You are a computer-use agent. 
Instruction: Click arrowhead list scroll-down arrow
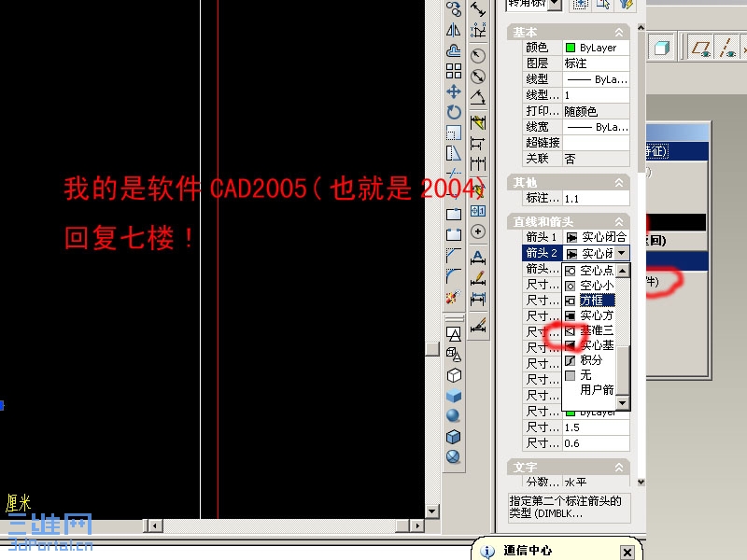click(x=622, y=403)
